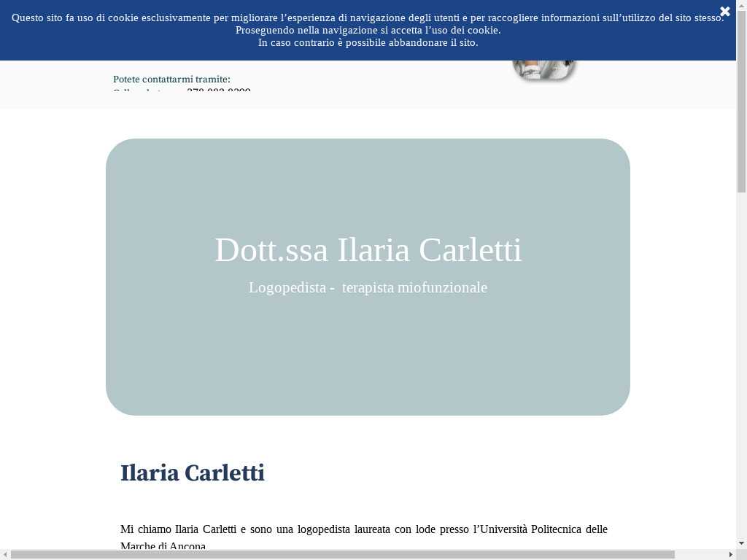Close the cookie notice banner
Screen dimensions: 747x560
pos(724,12)
